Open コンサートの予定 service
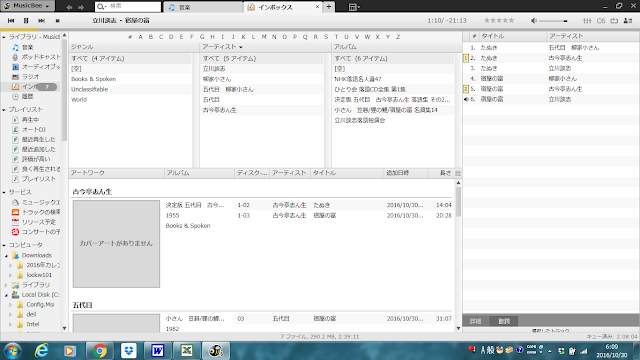Viewport: 640px width, 360px height. click(x=36, y=232)
